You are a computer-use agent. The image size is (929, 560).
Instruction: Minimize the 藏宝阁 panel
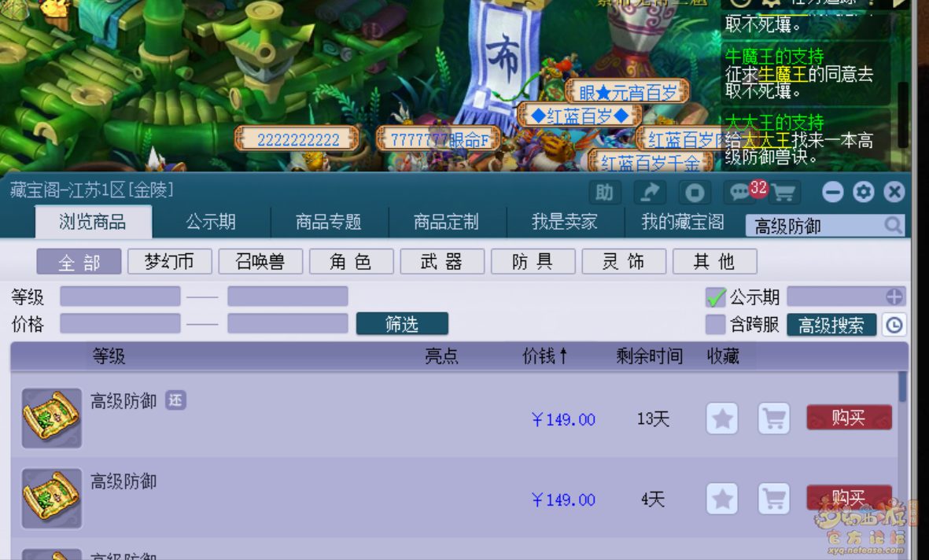[x=832, y=192]
